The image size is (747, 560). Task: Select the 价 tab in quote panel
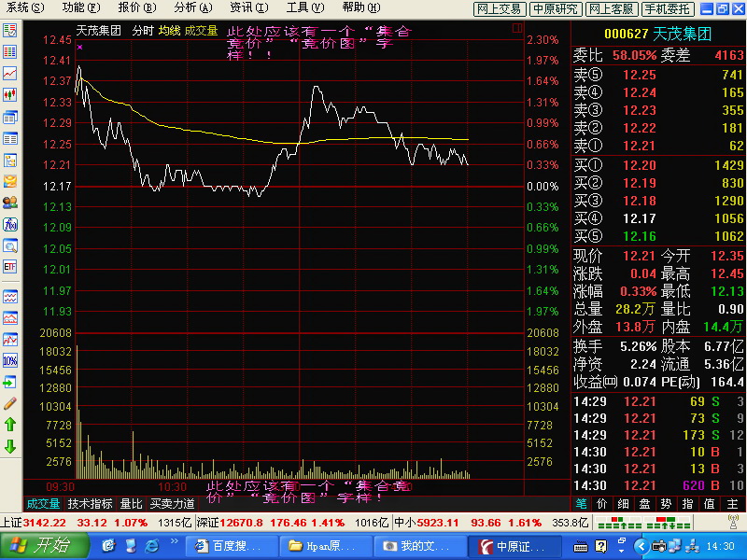[601, 504]
